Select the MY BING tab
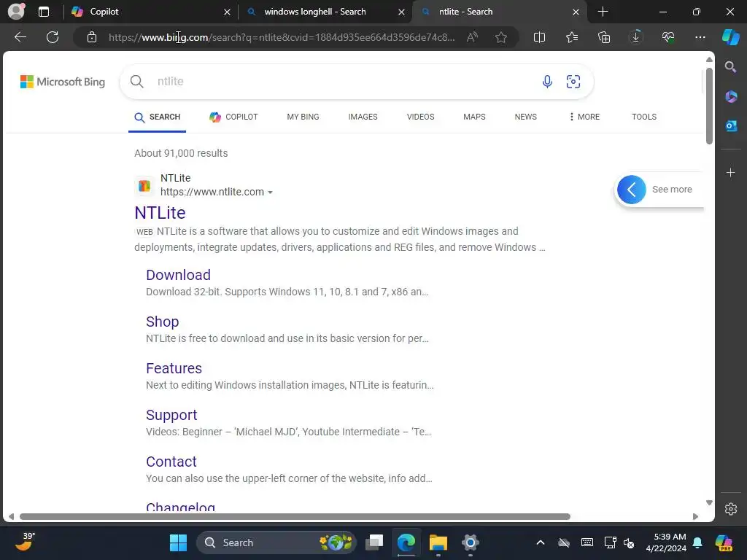 click(303, 117)
